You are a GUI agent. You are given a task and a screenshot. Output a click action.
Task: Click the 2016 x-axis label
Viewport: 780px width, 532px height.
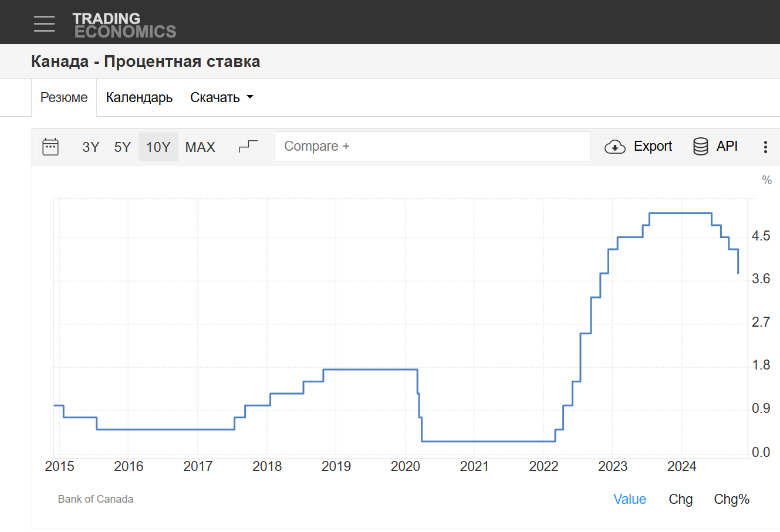pyautogui.click(x=129, y=466)
